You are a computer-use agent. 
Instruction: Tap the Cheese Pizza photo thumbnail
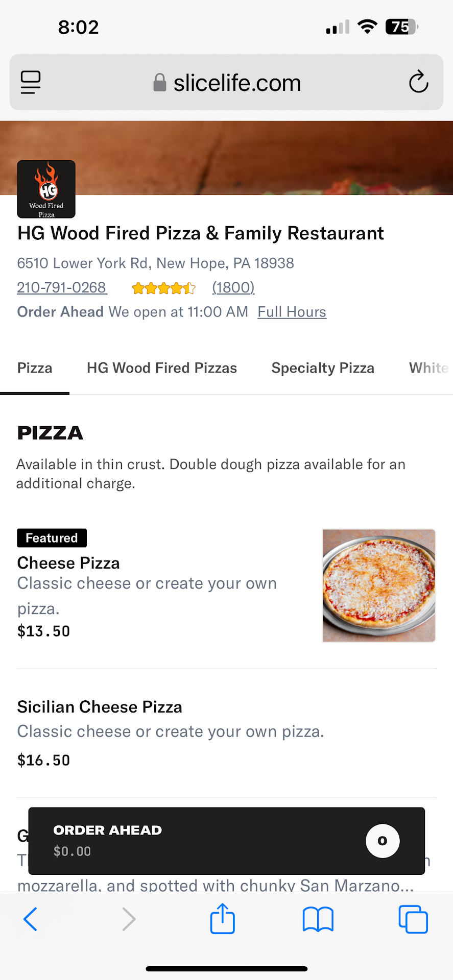point(378,585)
